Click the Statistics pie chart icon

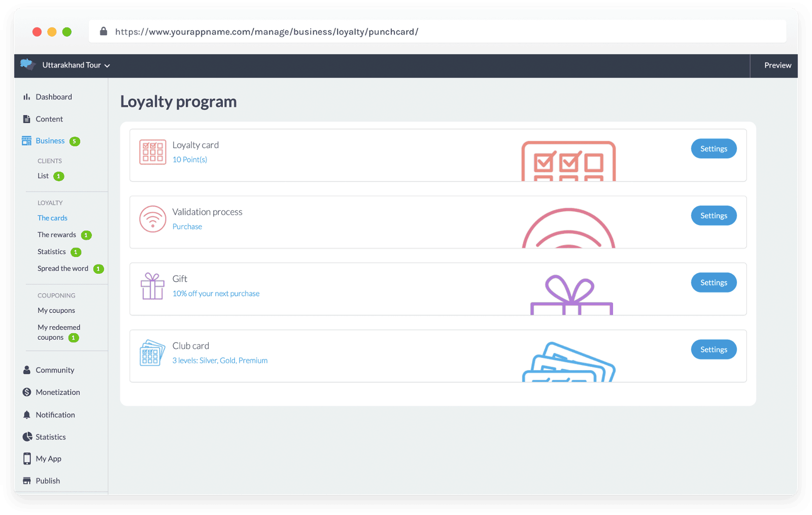(27, 437)
